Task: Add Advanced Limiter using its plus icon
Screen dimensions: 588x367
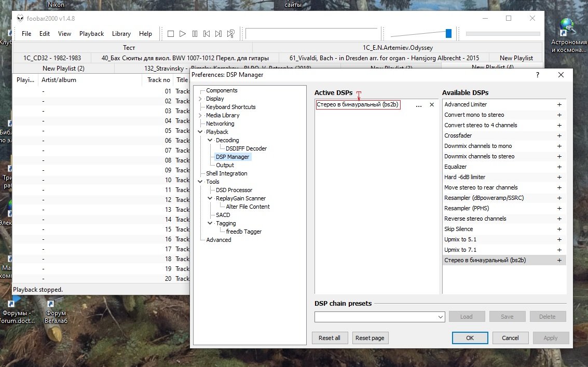Action: pos(559,105)
